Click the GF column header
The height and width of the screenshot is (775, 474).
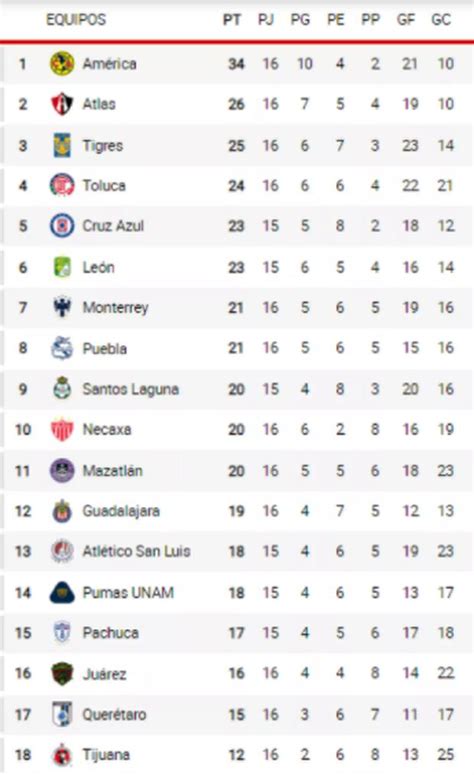click(405, 20)
